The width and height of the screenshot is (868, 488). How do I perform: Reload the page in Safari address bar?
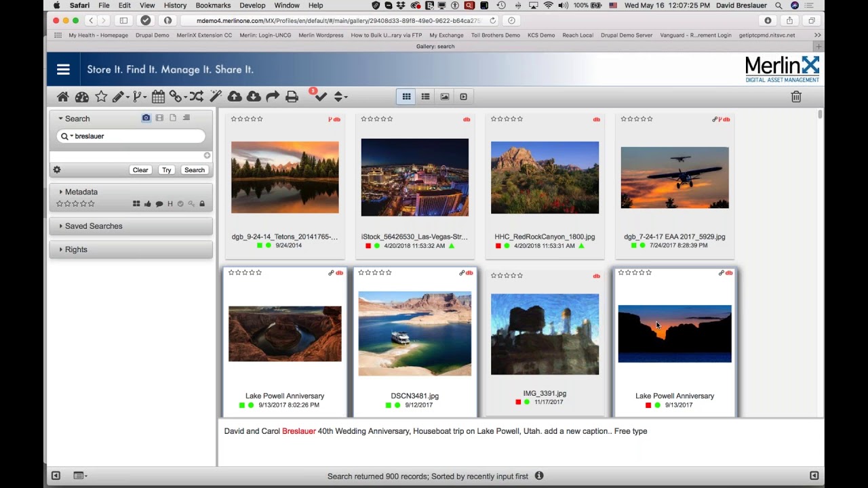(492, 20)
